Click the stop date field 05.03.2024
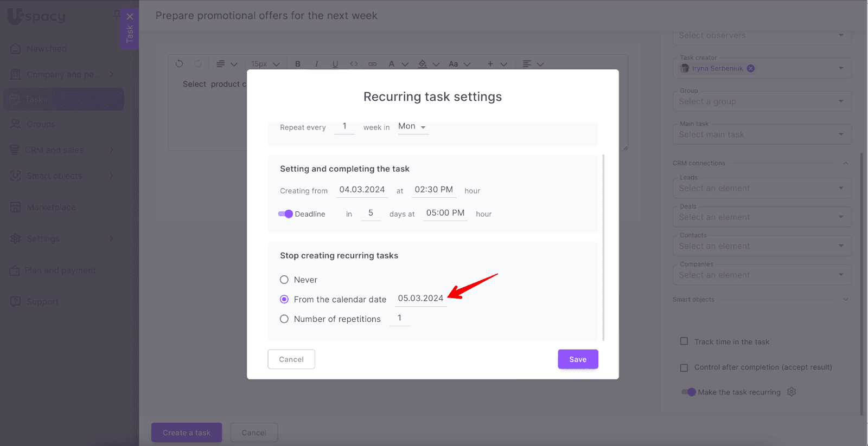The width and height of the screenshot is (868, 446). coord(421,299)
